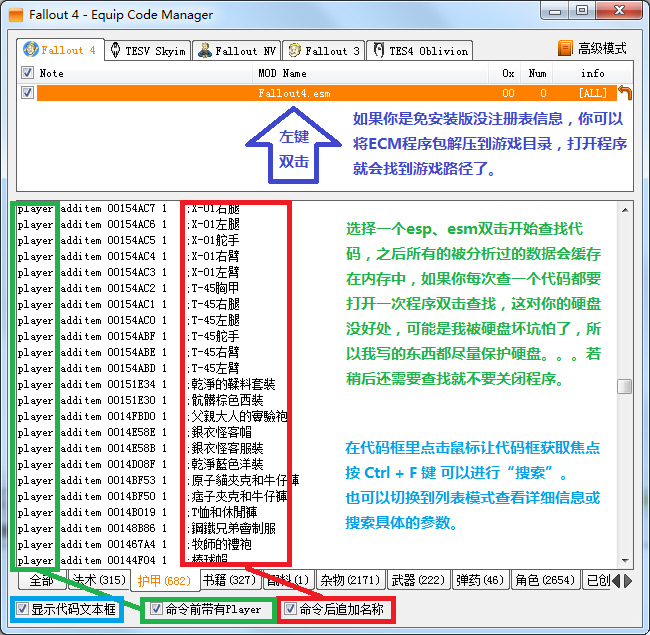Viewport: 650px width, 635px height.
Task: Click the item name X-01左腿
Action: pyautogui.click(x=216, y=224)
